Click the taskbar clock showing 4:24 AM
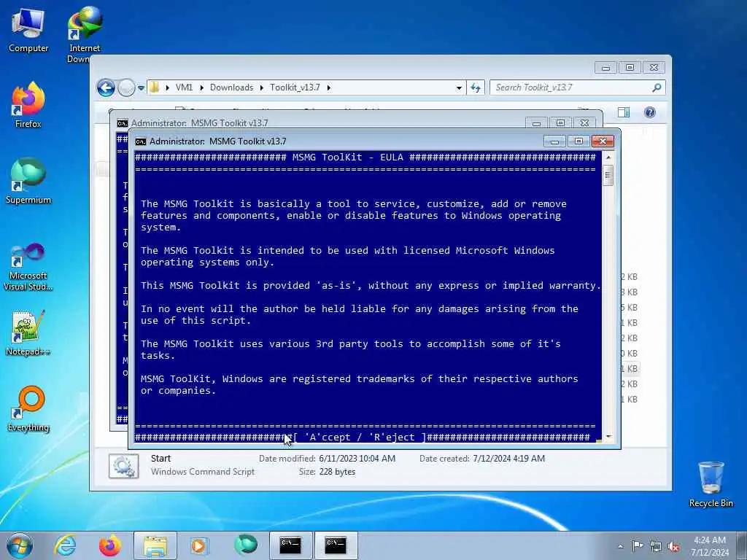The height and width of the screenshot is (560, 747). click(709, 545)
